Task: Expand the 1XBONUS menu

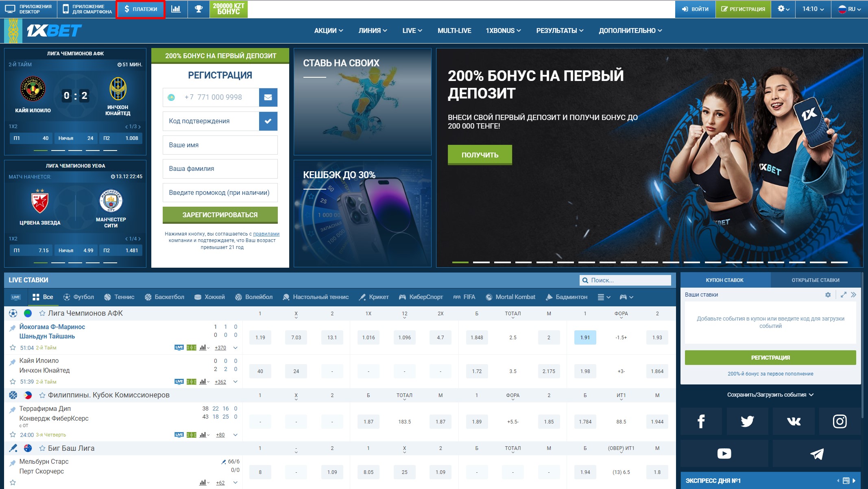Action: (503, 31)
